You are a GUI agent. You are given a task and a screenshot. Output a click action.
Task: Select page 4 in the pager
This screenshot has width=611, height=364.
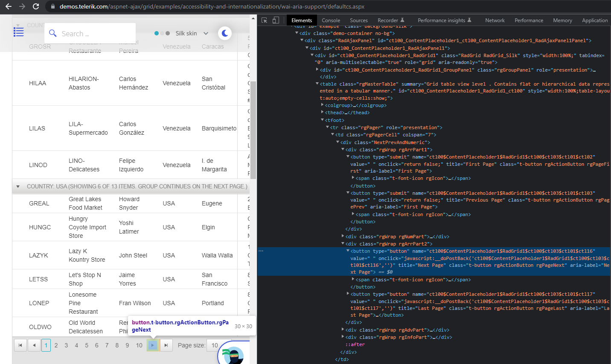76,345
